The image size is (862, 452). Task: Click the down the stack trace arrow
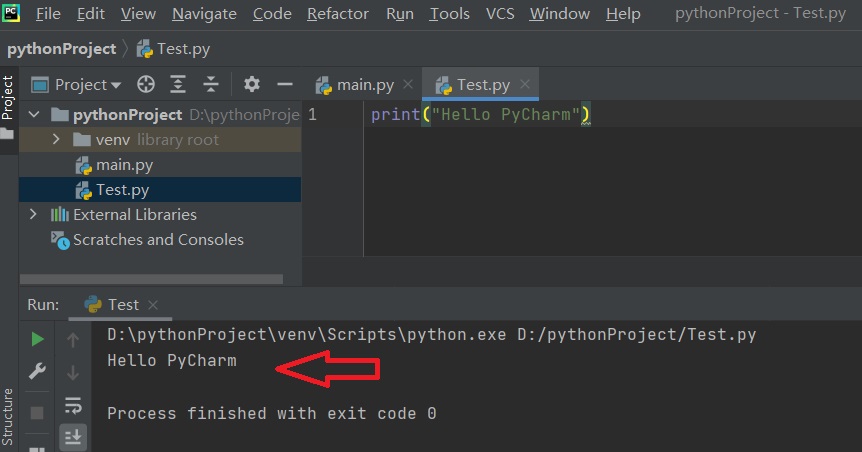tap(73, 373)
